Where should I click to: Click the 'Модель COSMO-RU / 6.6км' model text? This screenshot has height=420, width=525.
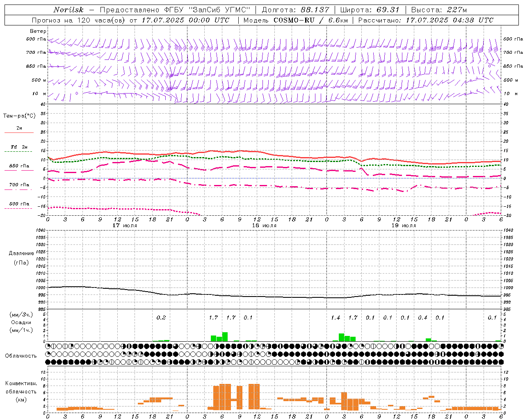[295, 20]
